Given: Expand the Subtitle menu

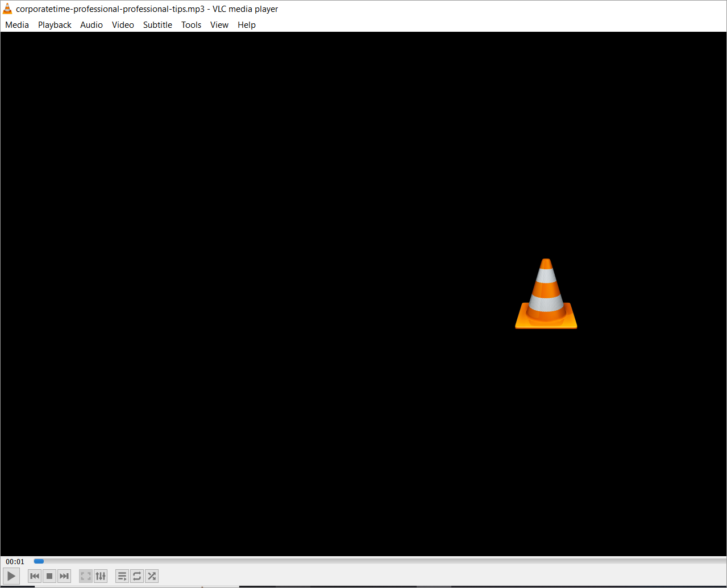Looking at the screenshot, I should pos(157,25).
